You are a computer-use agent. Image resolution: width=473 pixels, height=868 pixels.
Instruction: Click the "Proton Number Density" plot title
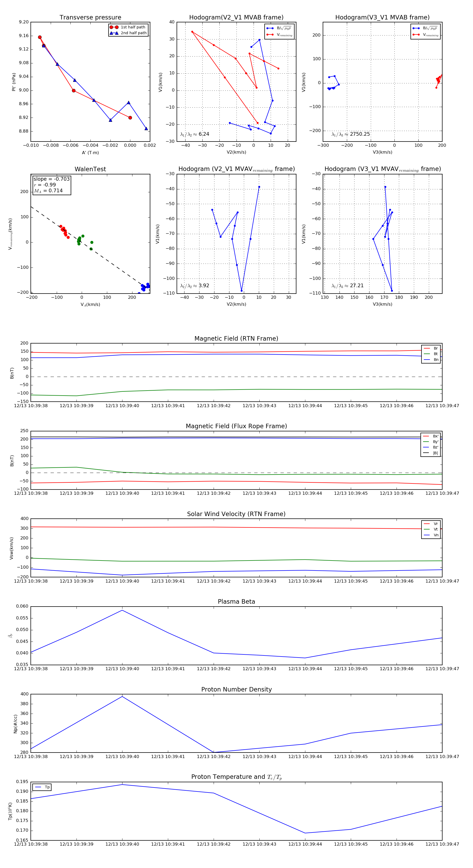tap(236, 689)
